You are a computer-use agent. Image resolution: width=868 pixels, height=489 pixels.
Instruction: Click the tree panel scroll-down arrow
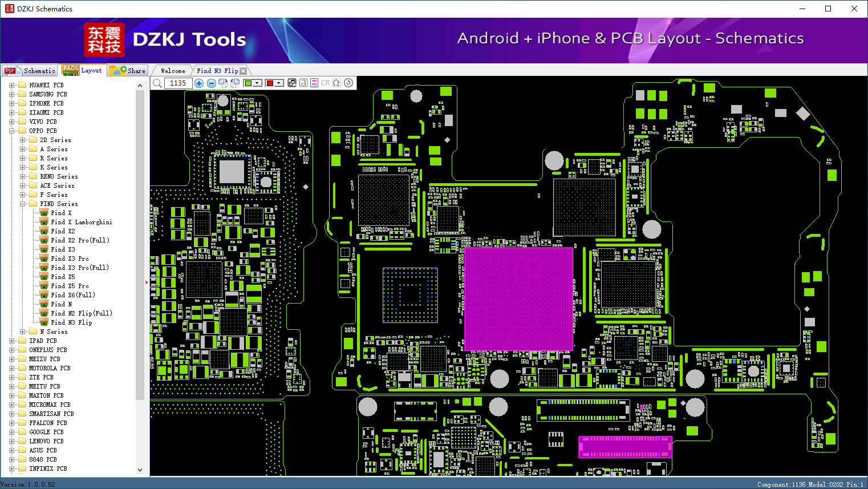(140, 470)
